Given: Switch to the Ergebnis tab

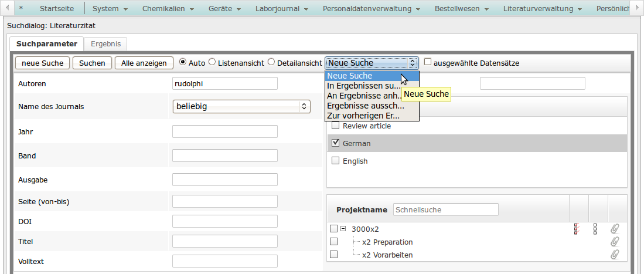Looking at the screenshot, I should pos(105,44).
